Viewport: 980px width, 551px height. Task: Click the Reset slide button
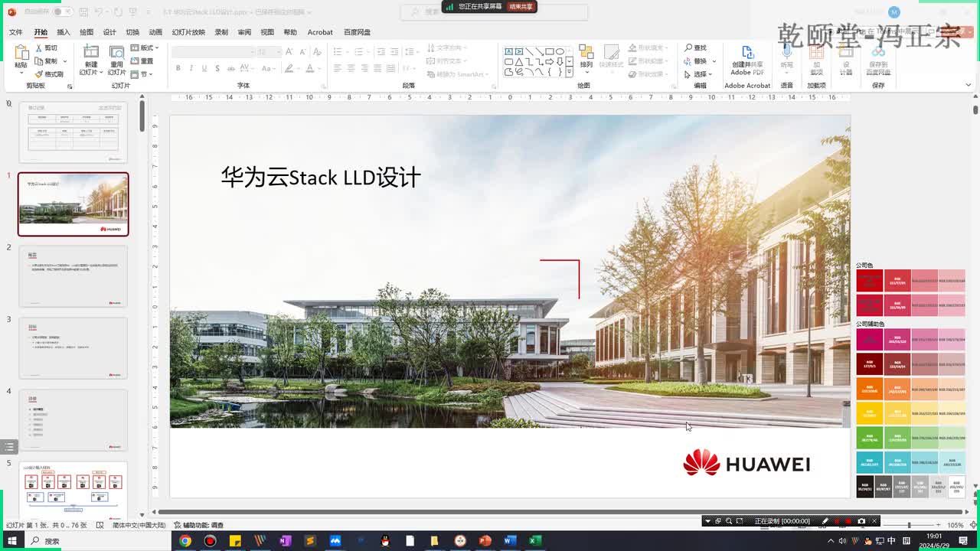pyautogui.click(x=143, y=60)
